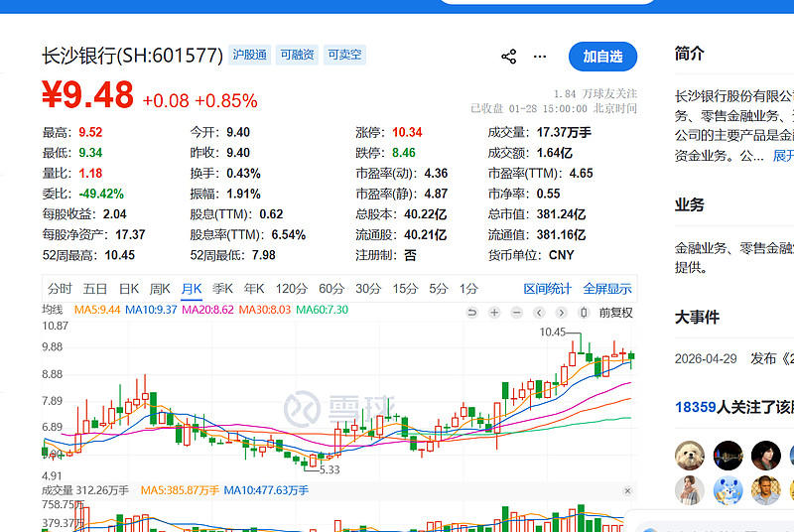Click the 可卖空 tag
Screen dimensions: 794x532
click(344, 55)
